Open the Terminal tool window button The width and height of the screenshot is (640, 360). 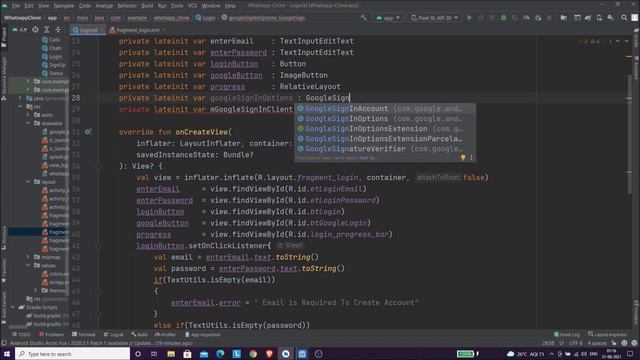(x=83, y=334)
